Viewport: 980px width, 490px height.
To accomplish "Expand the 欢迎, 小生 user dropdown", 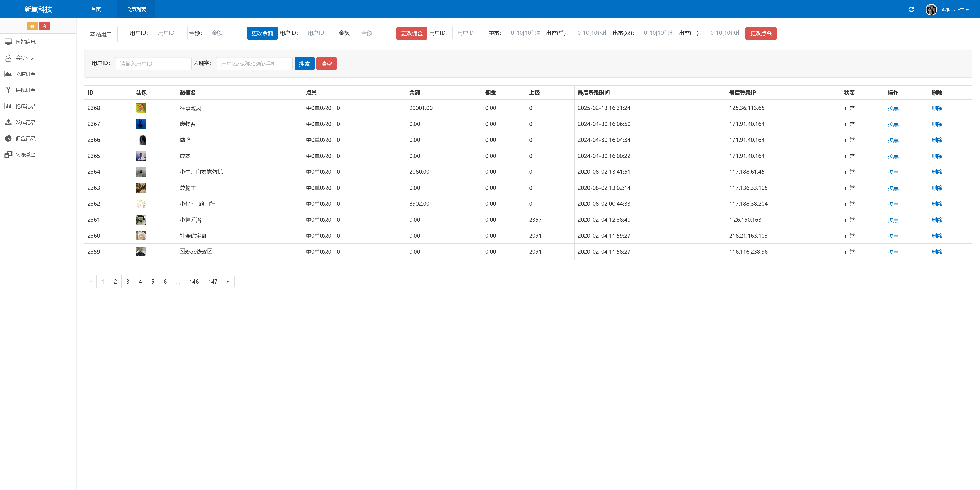I will point(954,10).
